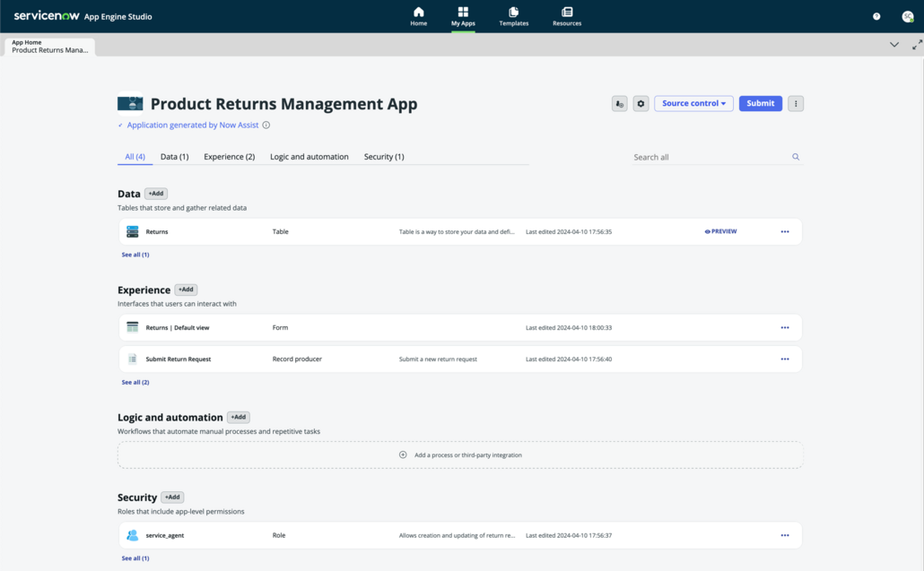Viewport: 924px width, 571px height.
Task: Click the Role type label
Action: pos(279,536)
